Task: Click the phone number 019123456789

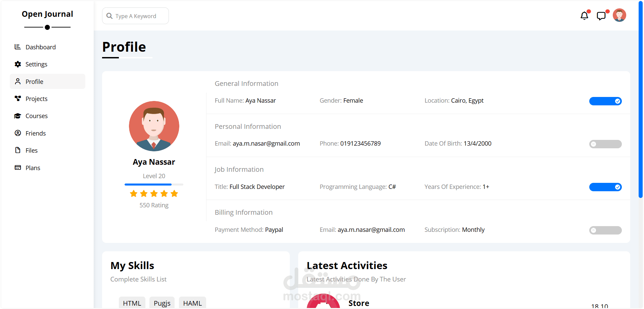Action: point(361,144)
